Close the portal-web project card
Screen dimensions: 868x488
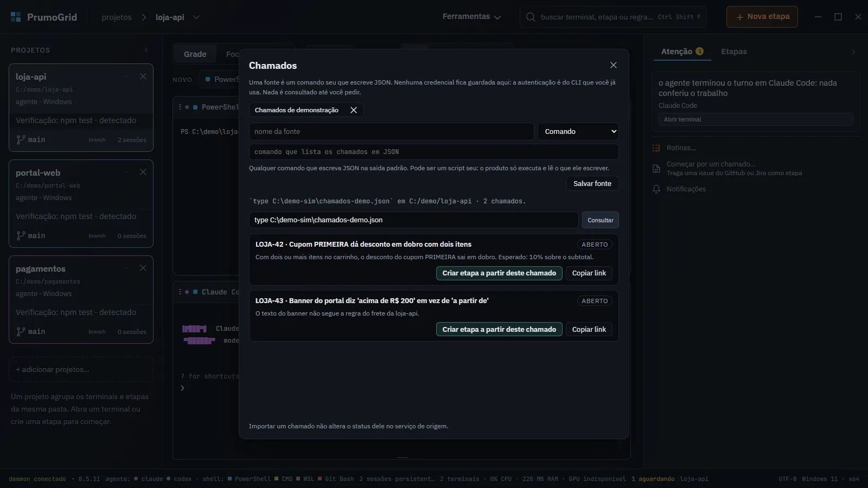143,172
